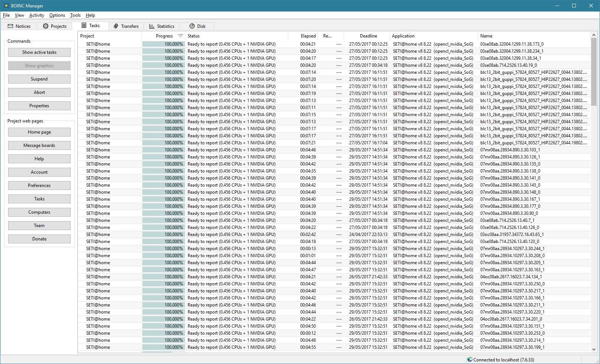Click the Notices envelope icon
The width and height of the screenshot is (600, 364).
point(10,26)
